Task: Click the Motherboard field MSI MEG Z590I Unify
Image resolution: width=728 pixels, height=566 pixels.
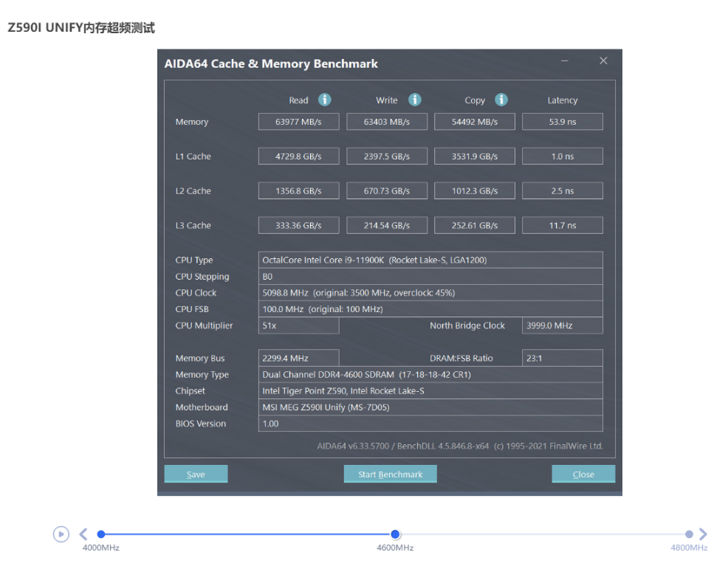Action: tap(430, 407)
